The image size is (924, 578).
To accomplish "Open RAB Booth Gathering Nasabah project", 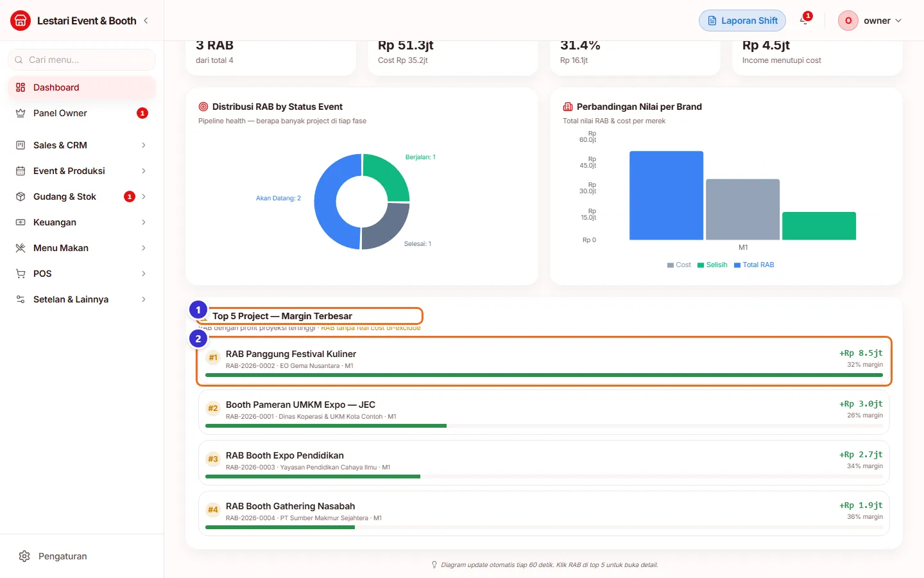I will (x=544, y=514).
